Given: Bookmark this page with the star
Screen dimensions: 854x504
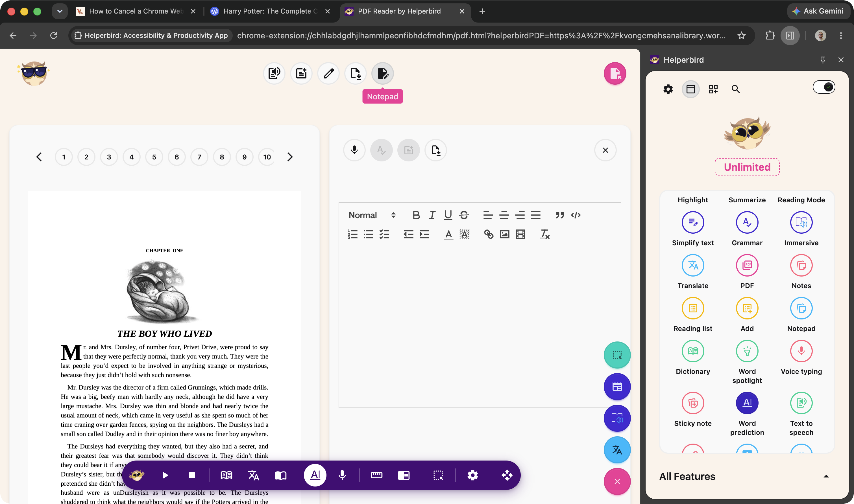Looking at the screenshot, I should (742, 35).
